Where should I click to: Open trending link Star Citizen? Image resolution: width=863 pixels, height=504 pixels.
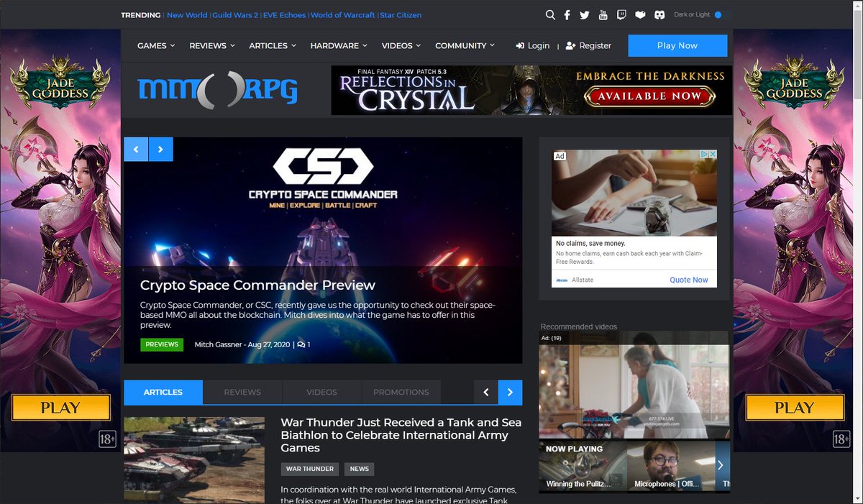coord(401,15)
